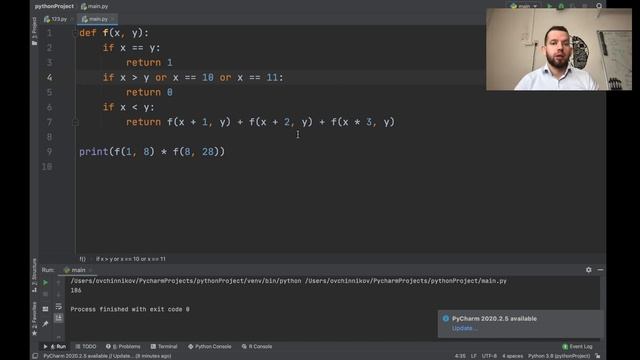Screen dimensions: 640x360
Task: Click the f() breadcrumb below the editor
Action: [82, 259]
